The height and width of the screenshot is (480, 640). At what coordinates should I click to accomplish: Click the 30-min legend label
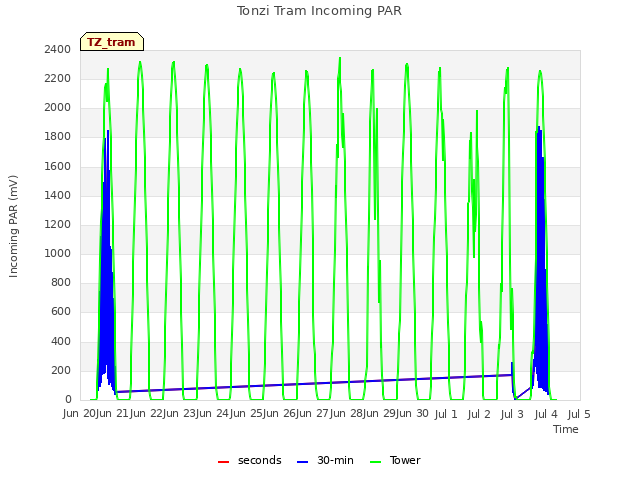[335, 460]
